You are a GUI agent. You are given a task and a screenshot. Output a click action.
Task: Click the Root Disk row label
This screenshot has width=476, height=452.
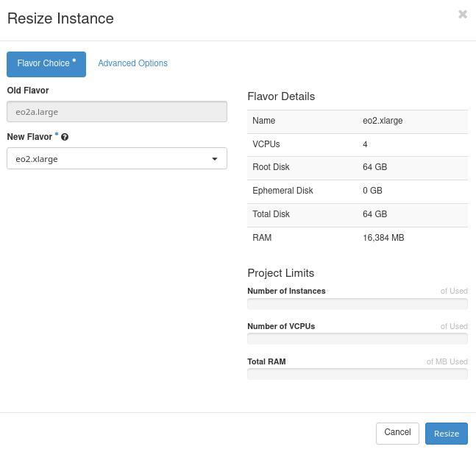click(x=271, y=167)
